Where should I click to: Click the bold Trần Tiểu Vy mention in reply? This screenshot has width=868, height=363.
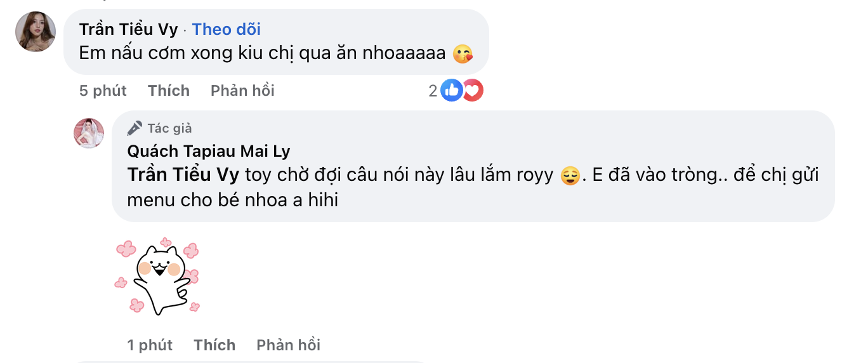[x=183, y=175]
